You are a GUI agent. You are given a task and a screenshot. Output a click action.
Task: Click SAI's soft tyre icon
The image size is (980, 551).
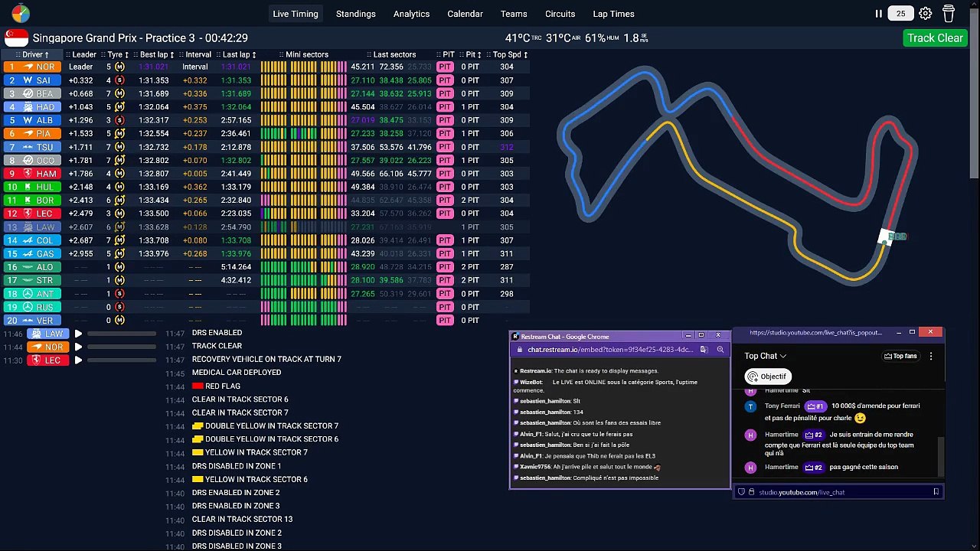119,80
